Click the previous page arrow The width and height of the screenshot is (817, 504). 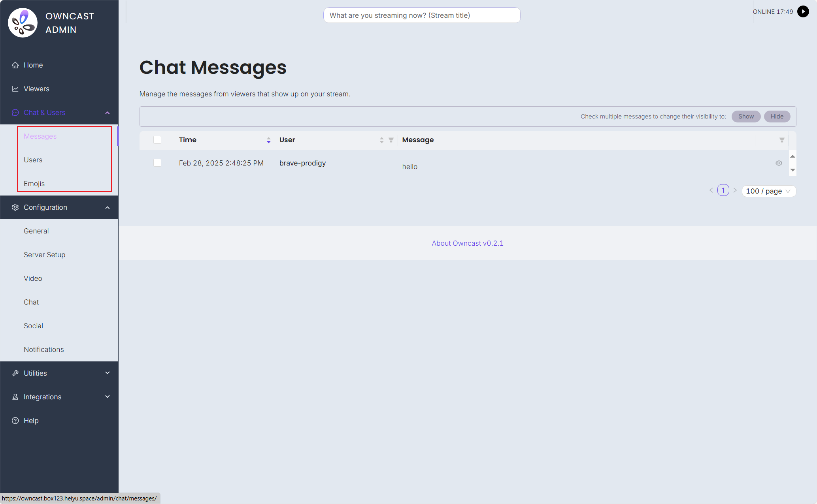[x=711, y=190]
